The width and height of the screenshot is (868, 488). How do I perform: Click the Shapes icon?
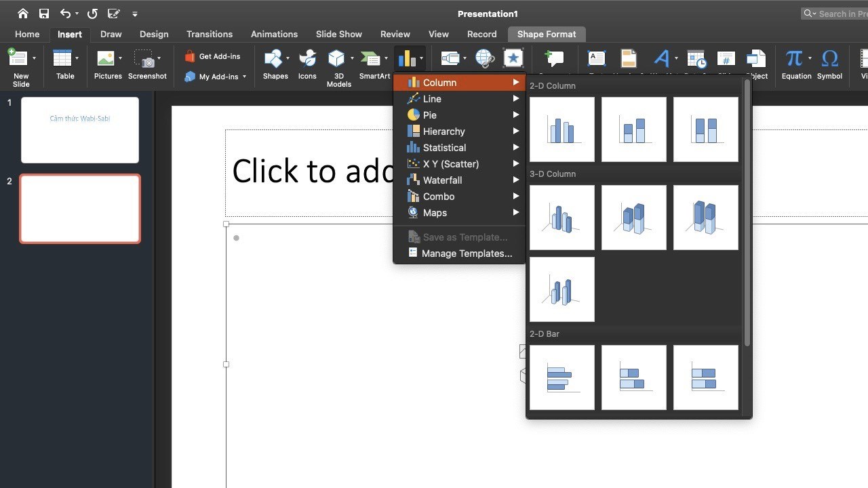tap(273, 58)
